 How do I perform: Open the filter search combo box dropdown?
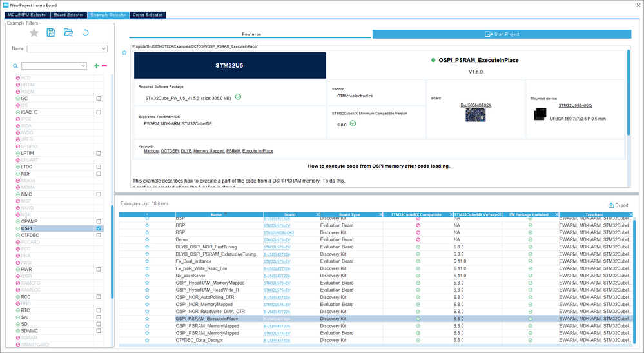coord(83,66)
